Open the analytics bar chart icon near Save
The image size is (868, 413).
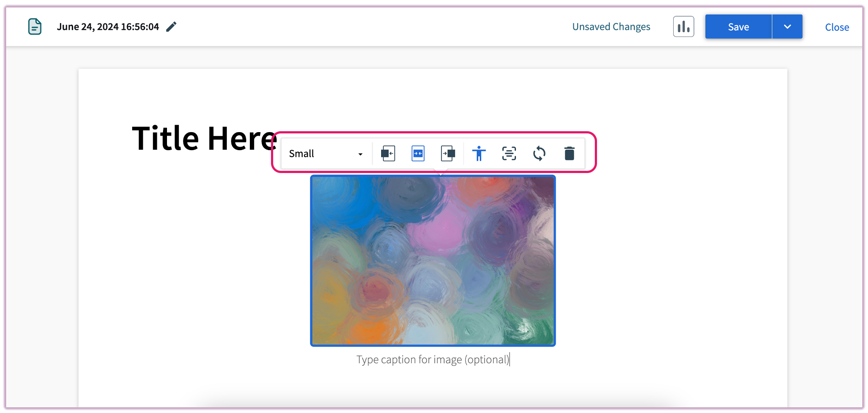click(683, 26)
